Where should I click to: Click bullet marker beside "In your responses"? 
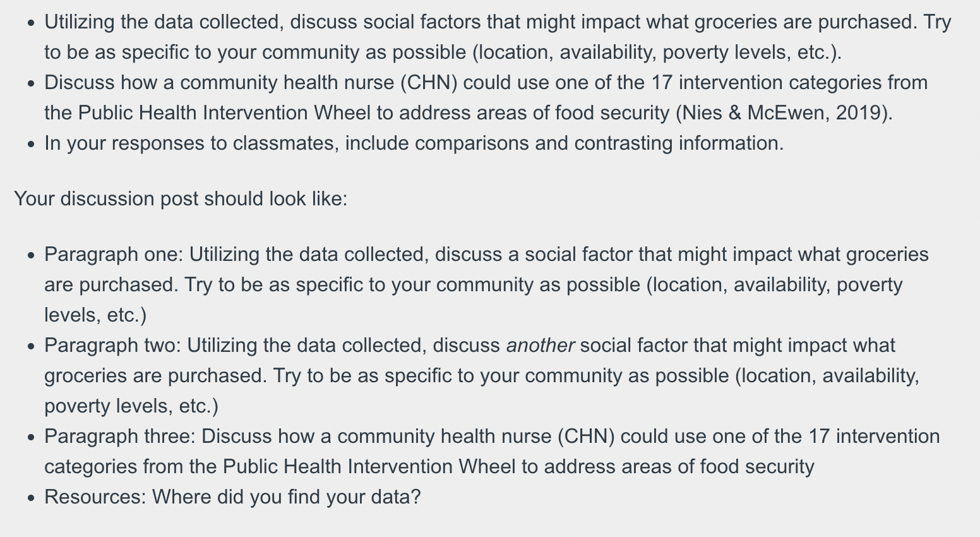[31, 145]
